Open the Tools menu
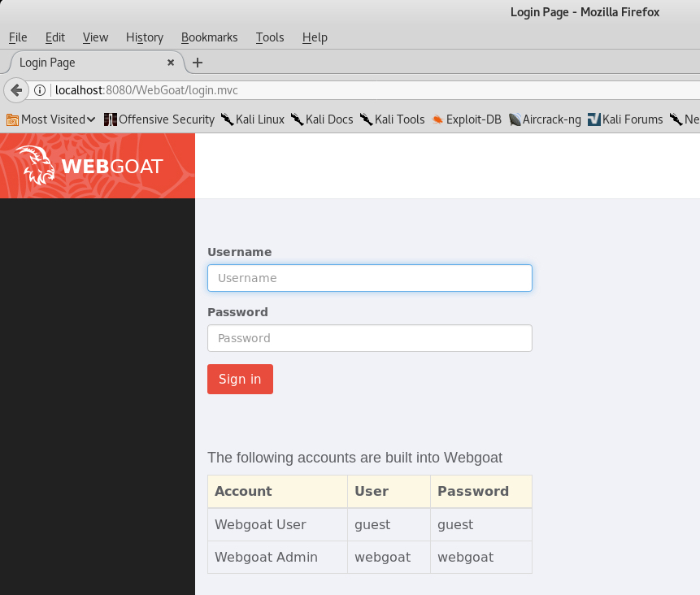Screen dimensions: 700x595 [x=270, y=37]
